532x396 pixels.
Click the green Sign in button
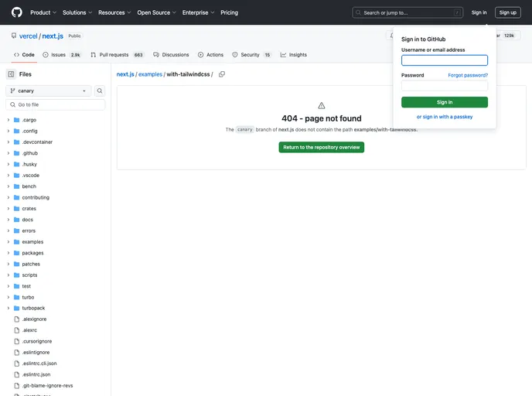coord(445,102)
